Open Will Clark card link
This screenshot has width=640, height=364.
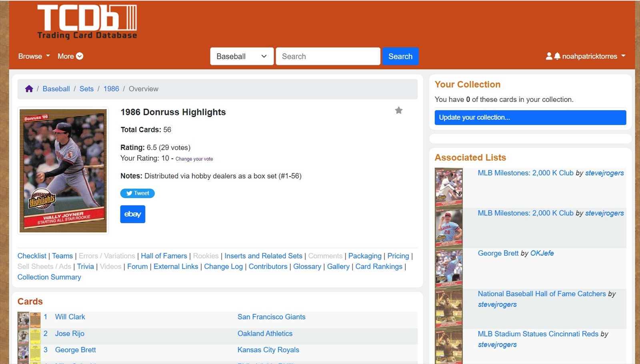click(x=70, y=317)
